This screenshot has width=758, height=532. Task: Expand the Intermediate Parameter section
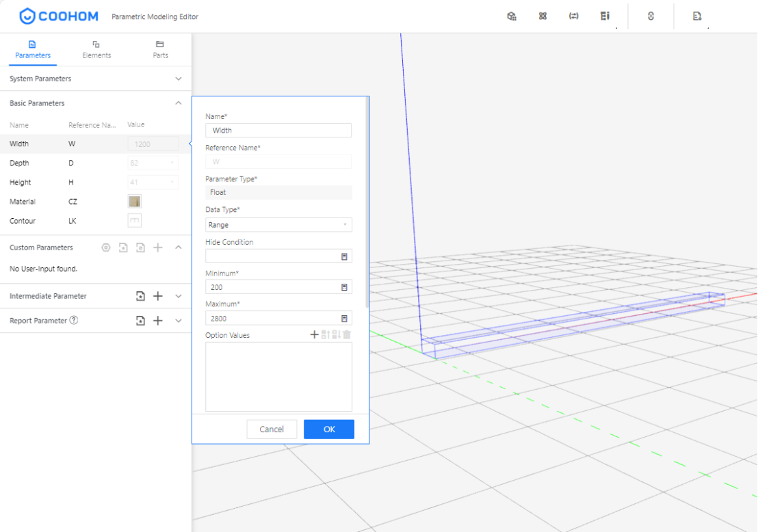coord(179,296)
